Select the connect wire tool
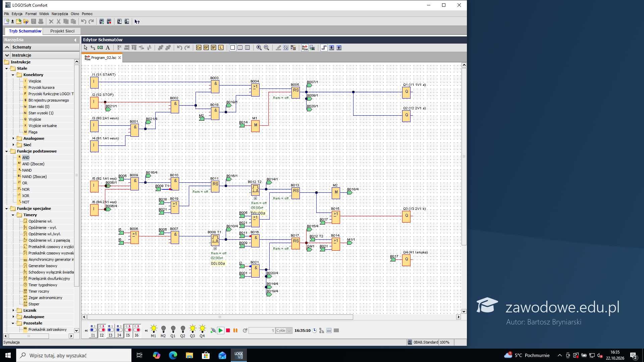The height and width of the screenshot is (362, 644). (x=93, y=48)
